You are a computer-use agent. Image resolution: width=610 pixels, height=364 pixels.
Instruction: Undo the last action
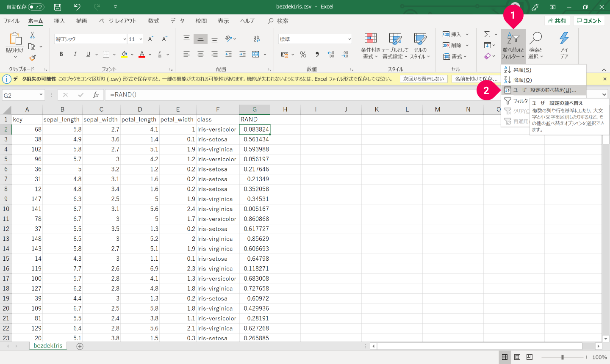[x=77, y=7]
